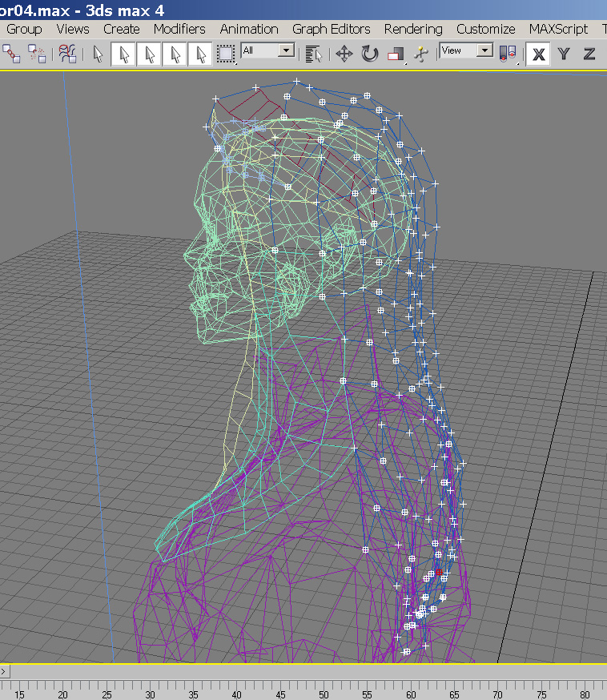Activate the Select and Move tool
The height and width of the screenshot is (700, 607).
(344, 54)
